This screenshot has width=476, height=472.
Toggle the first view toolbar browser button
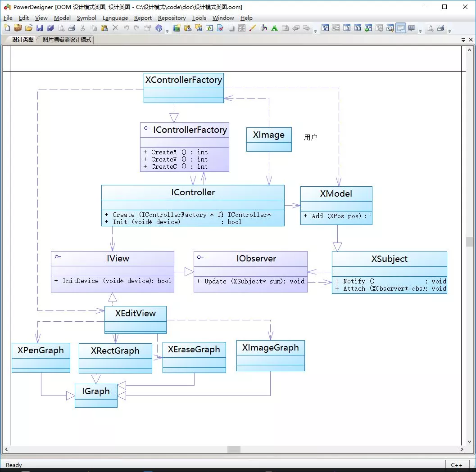[x=325, y=28]
